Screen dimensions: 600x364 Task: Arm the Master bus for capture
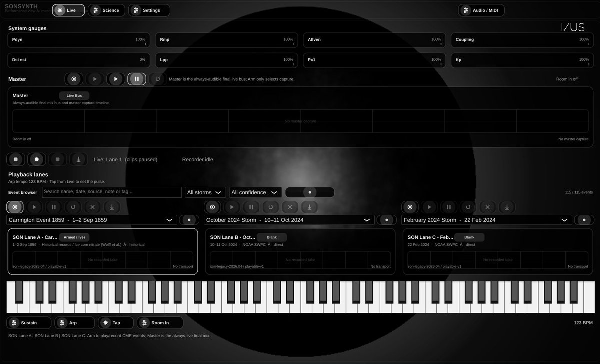click(x=74, y=79)
